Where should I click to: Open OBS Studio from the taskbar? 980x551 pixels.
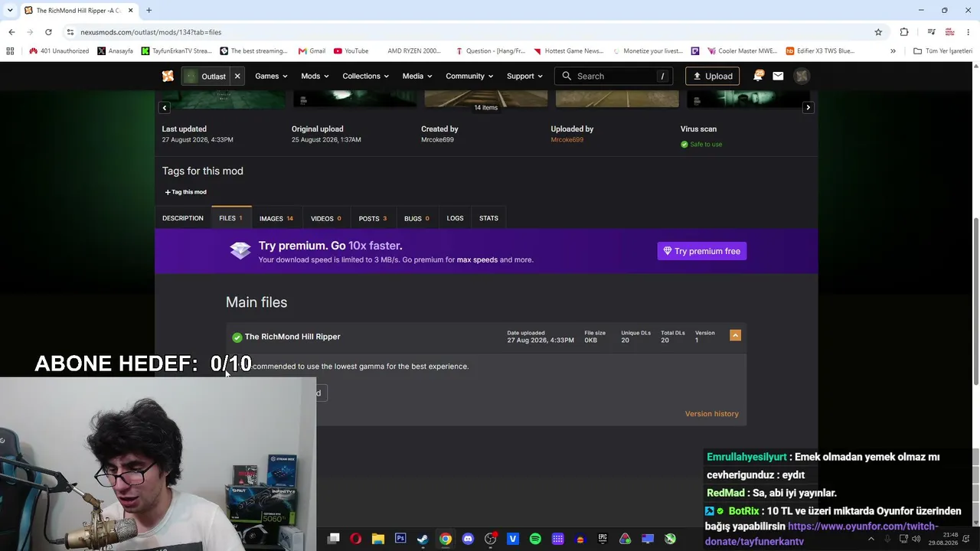(490, 539)
